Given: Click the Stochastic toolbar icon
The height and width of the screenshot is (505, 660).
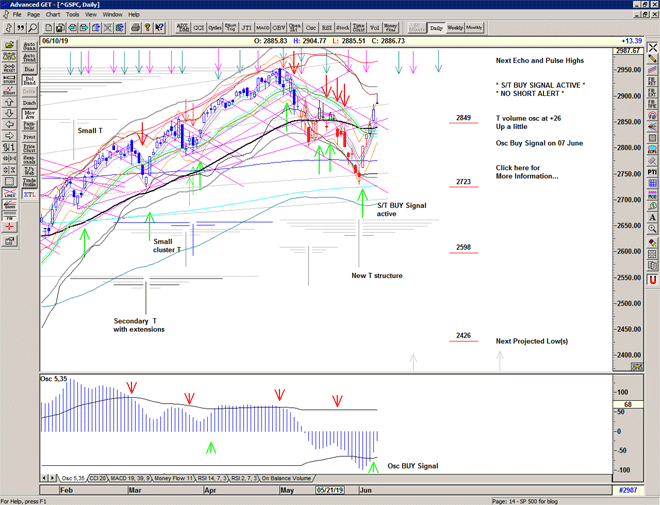Looking at the screenshot, I should tap(345, 28).
